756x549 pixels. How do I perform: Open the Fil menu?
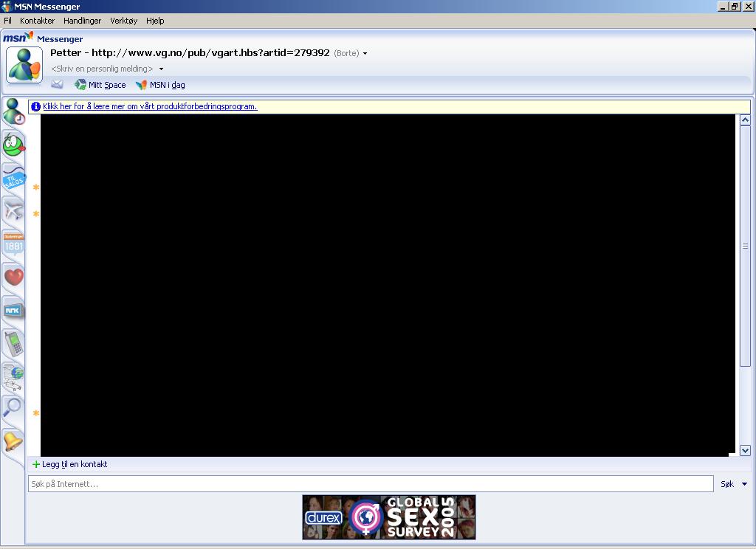(x=7, y=21)
